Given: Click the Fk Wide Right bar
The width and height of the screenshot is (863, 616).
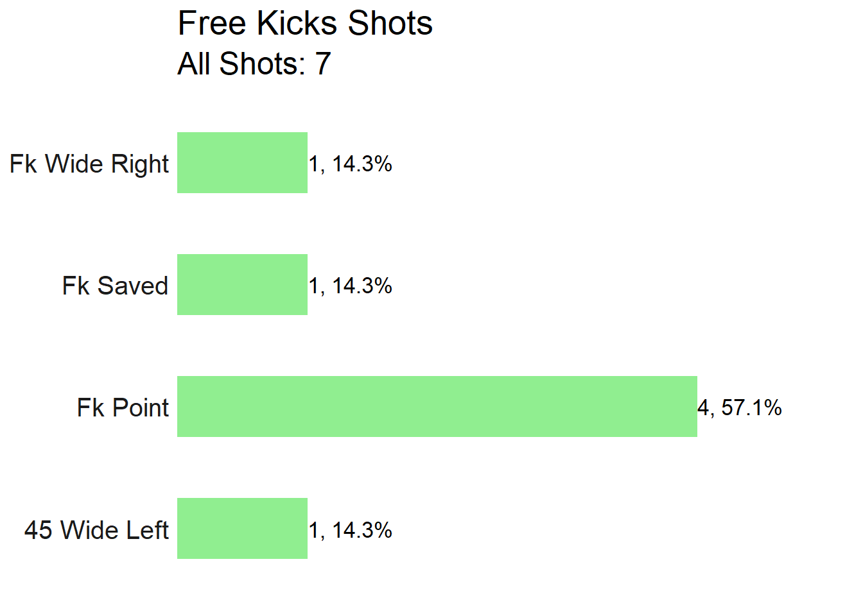Looking at the screenshot, I should tap(242, 162).
